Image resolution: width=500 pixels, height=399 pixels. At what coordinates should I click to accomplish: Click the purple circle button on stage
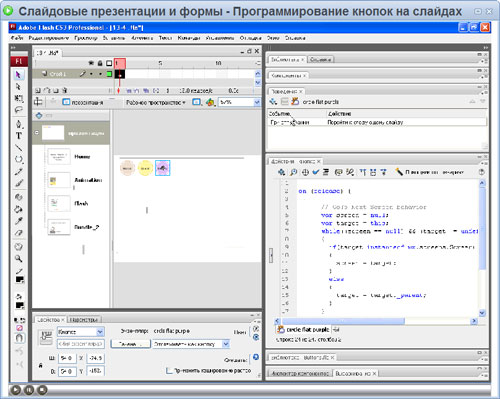coord(162,168)
